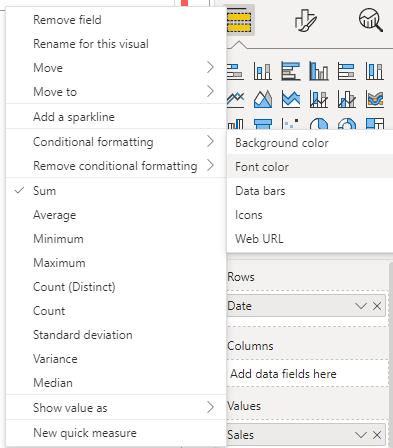
Task: Select the stacked bar chart visual
Action: 235,71
